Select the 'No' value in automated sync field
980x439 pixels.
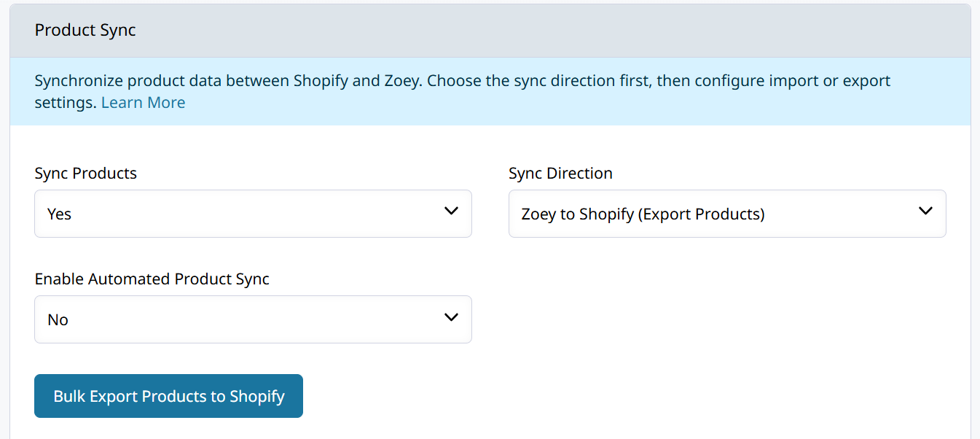(x=58, y=320)
